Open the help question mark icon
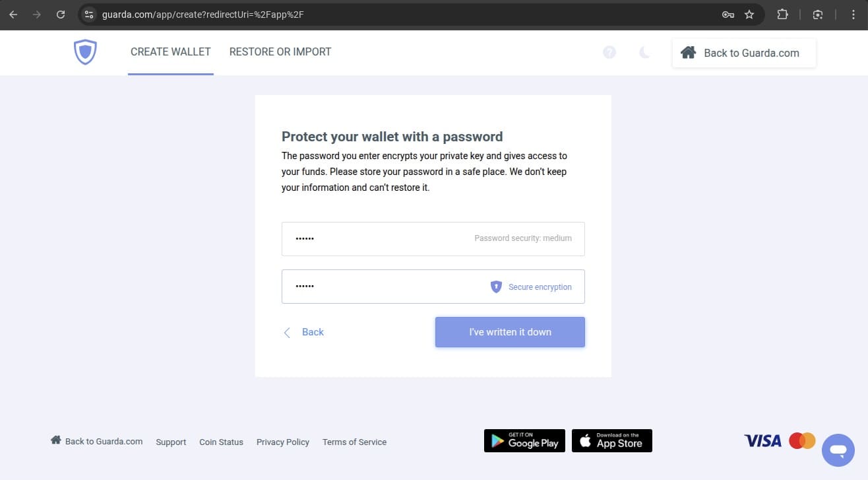The width and height of the screenshot is (868, 480). pyautogui.click(x=609, y=52)
